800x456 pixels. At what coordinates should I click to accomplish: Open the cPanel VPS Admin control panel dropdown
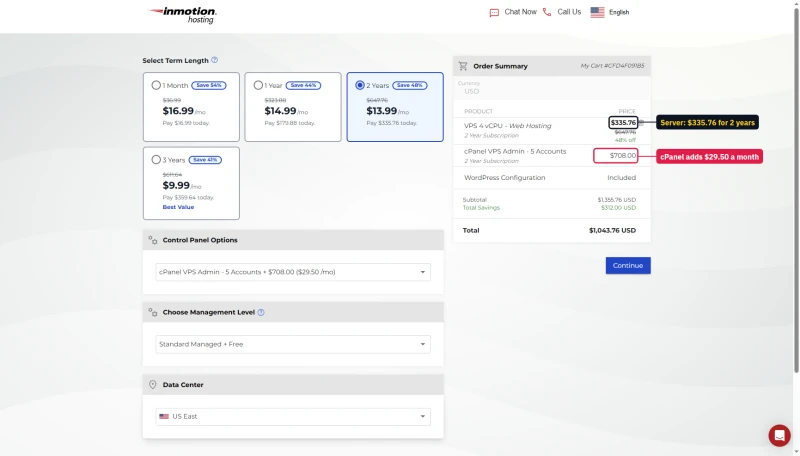(x=293, y=272)
